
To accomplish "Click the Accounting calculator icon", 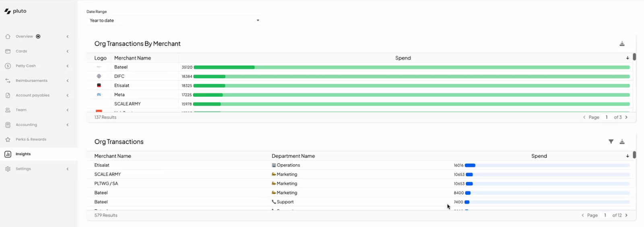I will [x=8, y=125].
